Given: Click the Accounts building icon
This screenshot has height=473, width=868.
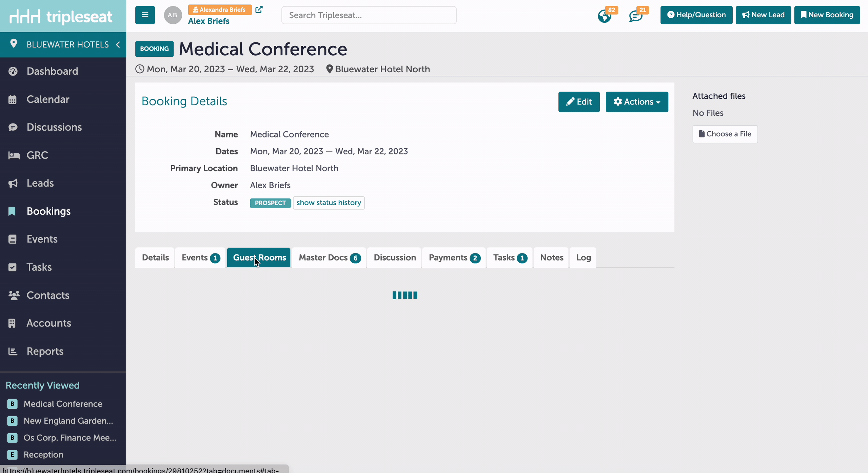Looking at the screenshot, I should 12,323.
